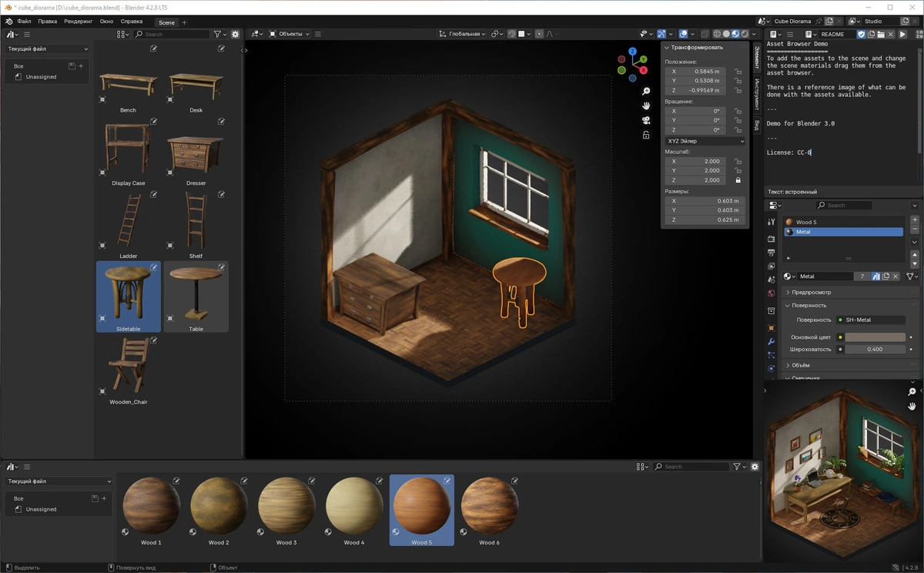Open the Глобальная orientation dropdown
This screenshot has width=924, height=573.
[462, 34]
